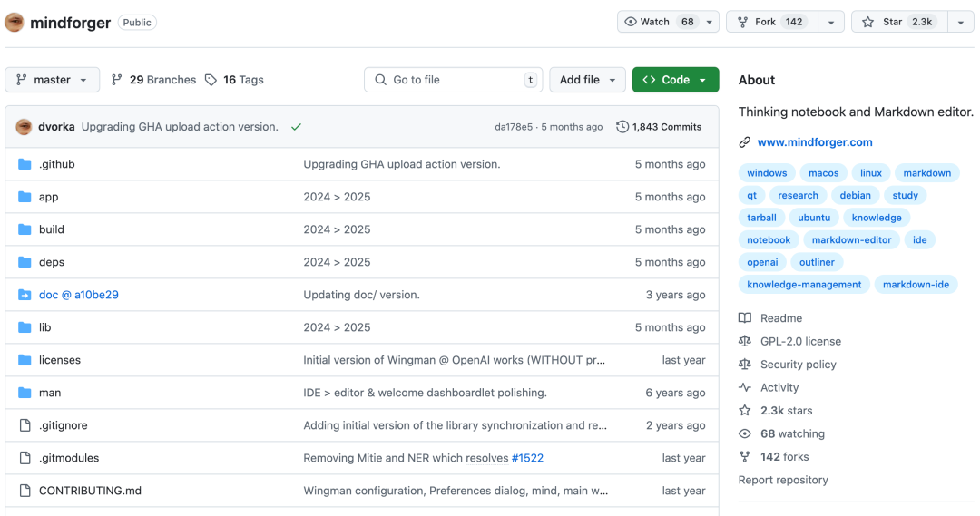Open the 29 Branches link
This screenshot has width=980, height=516.
[x=153, y=80]
